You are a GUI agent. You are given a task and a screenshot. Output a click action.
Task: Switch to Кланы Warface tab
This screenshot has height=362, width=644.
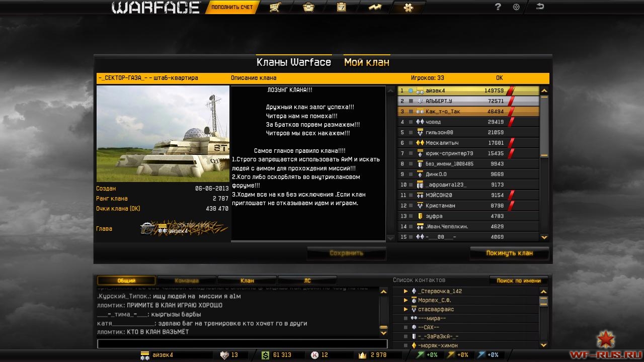294,62
